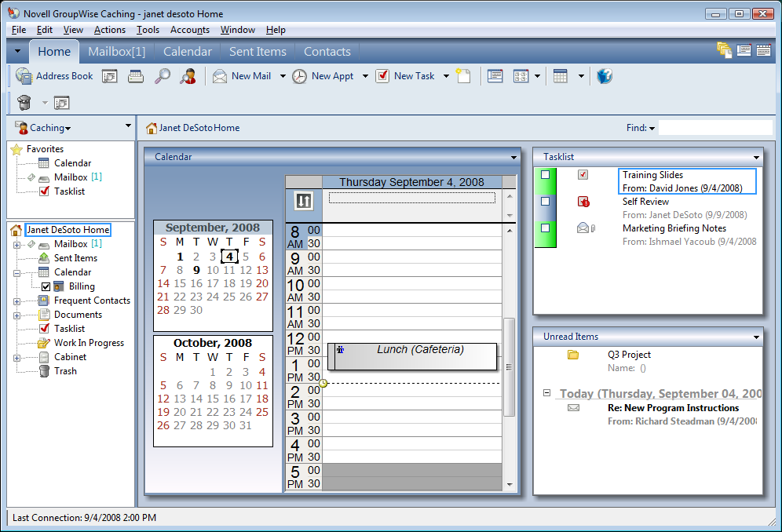Click the calendar panel icon at top right
The image size is (782, 532).
763,50
